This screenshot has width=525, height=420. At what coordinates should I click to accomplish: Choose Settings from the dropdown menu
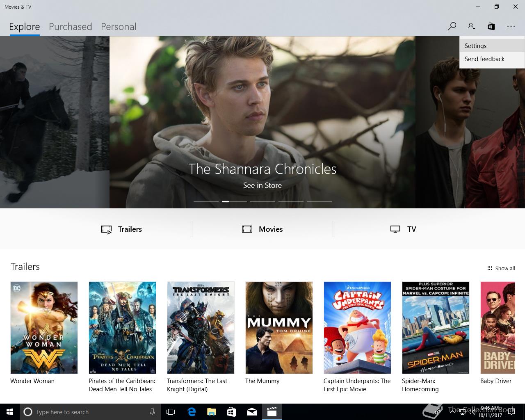(492, 46)
